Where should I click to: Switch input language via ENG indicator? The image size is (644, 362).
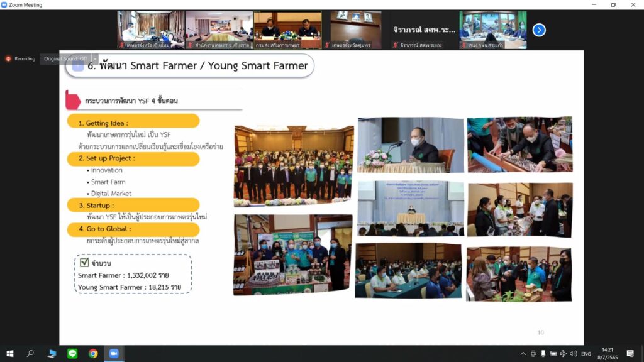coord(586,354)
